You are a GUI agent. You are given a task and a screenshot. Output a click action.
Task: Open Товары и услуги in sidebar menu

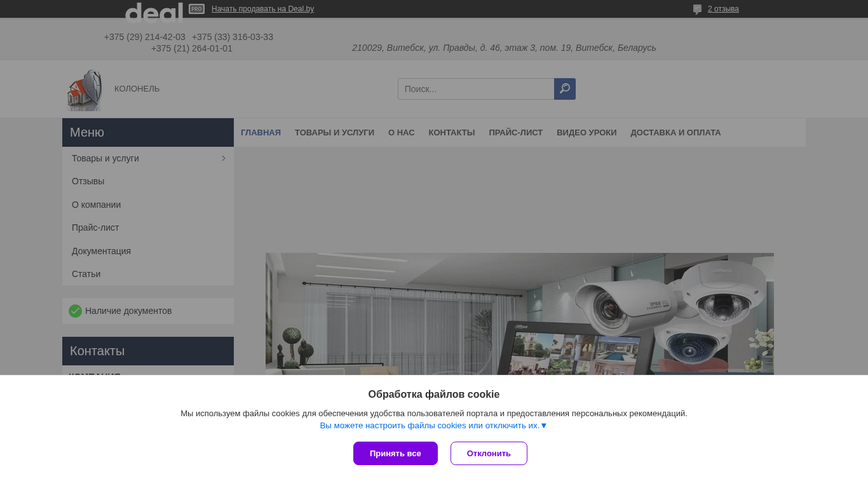coord(105,158)
